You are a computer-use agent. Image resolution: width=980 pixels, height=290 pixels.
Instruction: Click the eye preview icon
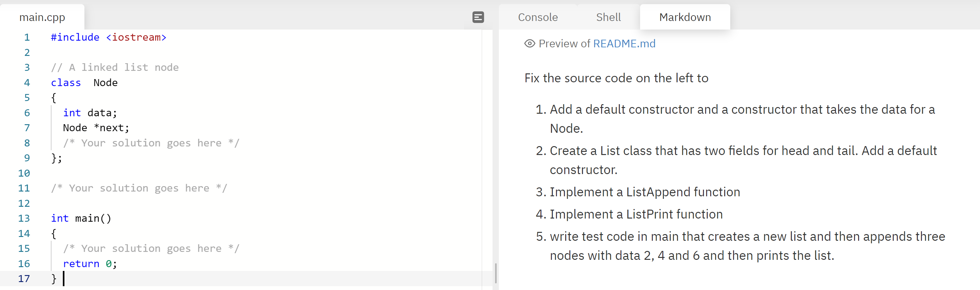529,44
